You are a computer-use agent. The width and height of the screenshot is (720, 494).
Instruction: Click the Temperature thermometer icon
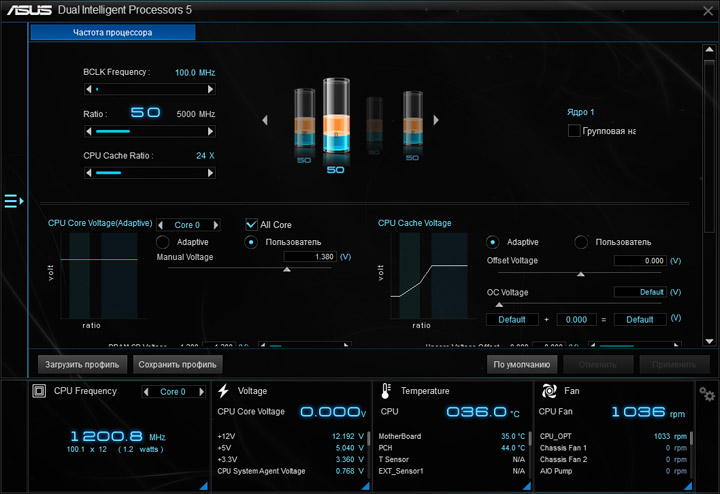tap(386, 391)
